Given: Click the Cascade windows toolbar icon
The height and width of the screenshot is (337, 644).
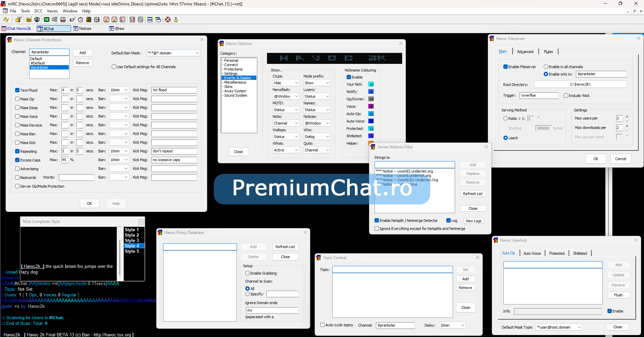Looking at the screenshot, I should [158, 19].
